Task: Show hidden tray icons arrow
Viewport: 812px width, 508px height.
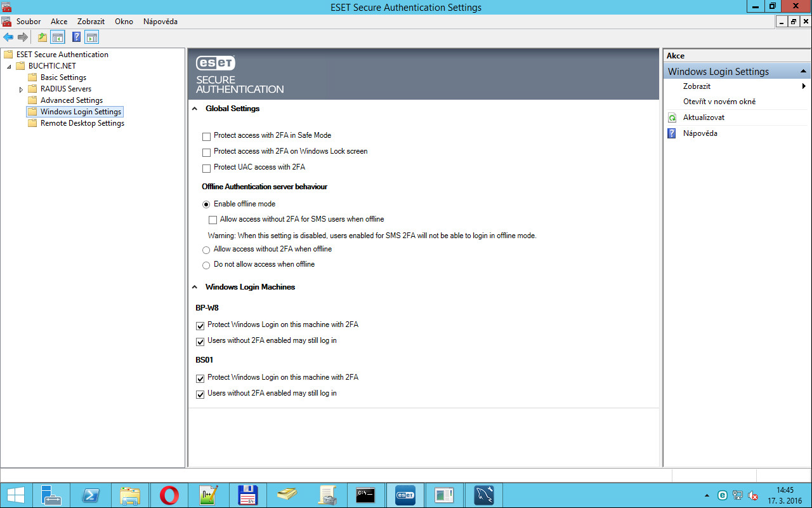Action: coord(707,495)
